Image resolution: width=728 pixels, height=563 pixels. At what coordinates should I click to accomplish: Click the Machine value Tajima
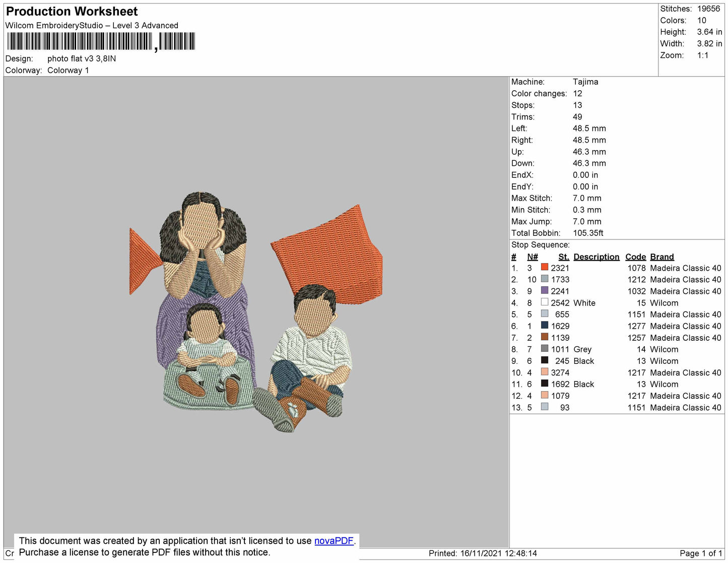pos(585,82)
